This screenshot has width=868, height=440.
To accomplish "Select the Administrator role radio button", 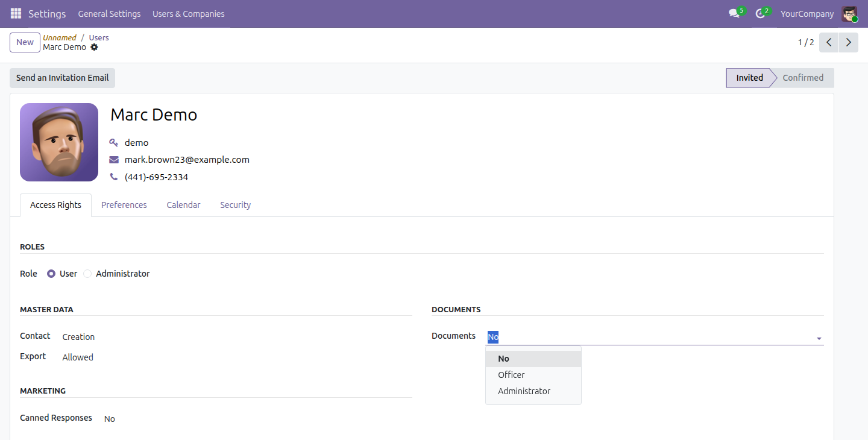I will click(87, 274).
